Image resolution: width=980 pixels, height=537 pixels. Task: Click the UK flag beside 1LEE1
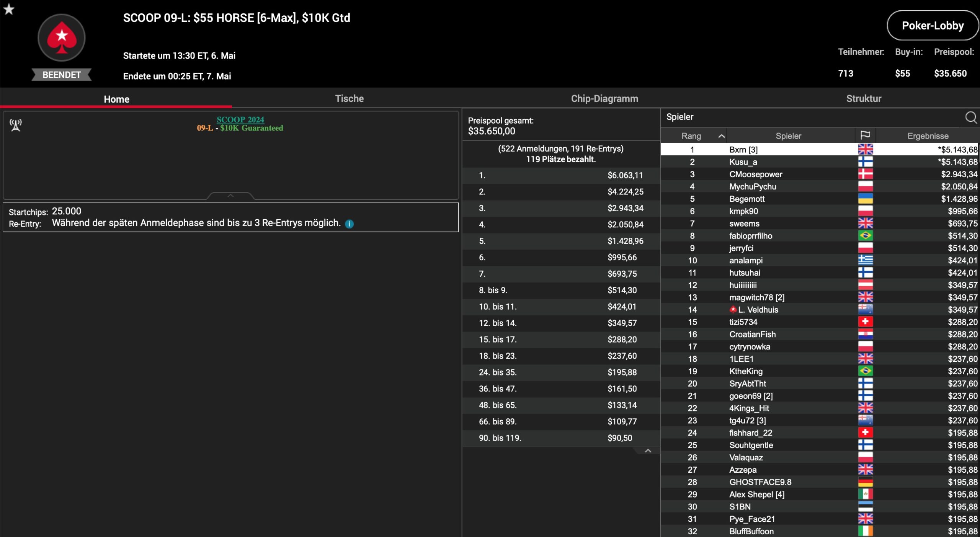[x=865, y=359]
